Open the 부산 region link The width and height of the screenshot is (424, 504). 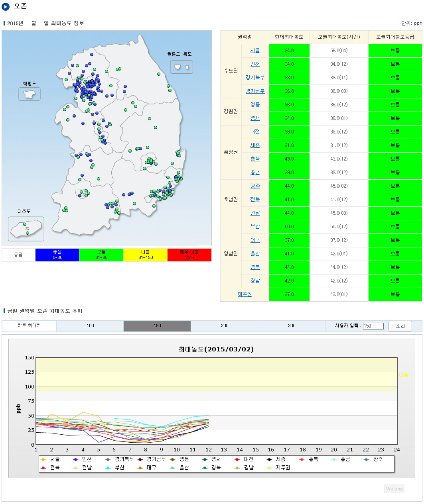pyautogui.click(x=255, y=227)
